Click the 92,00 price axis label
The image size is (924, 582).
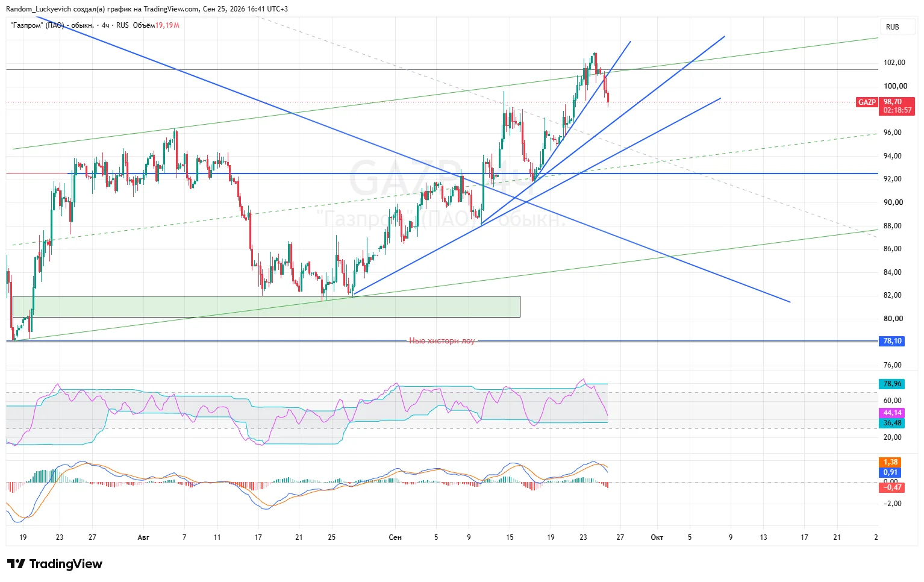pos(893,179)
